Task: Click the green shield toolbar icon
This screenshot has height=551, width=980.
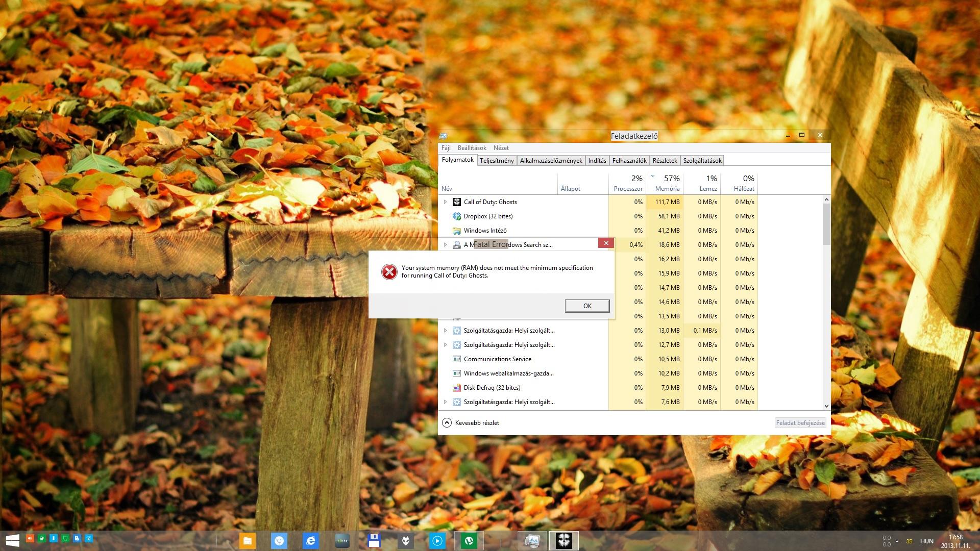Action: pos(65,538)
